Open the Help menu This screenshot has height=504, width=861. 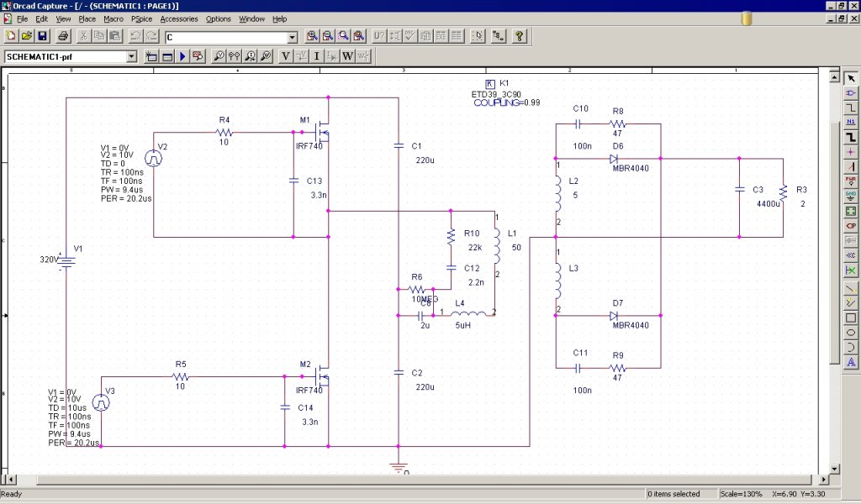pyautogui.click(x=279, y=18)
